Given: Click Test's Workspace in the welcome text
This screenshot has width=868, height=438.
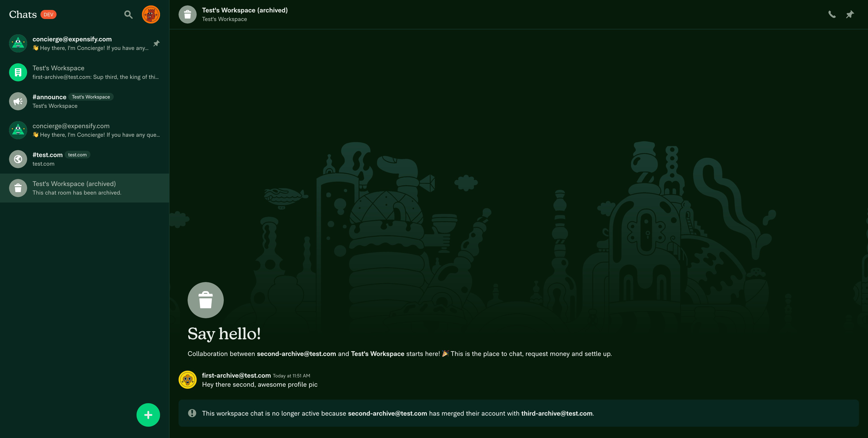Looking at the screenshot, I should point(378,354).
